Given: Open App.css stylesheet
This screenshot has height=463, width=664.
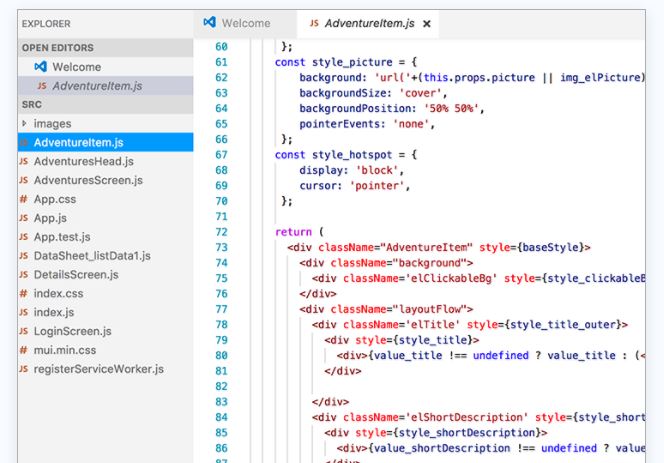Looking at the screenshot, I should tap(105, 199).
